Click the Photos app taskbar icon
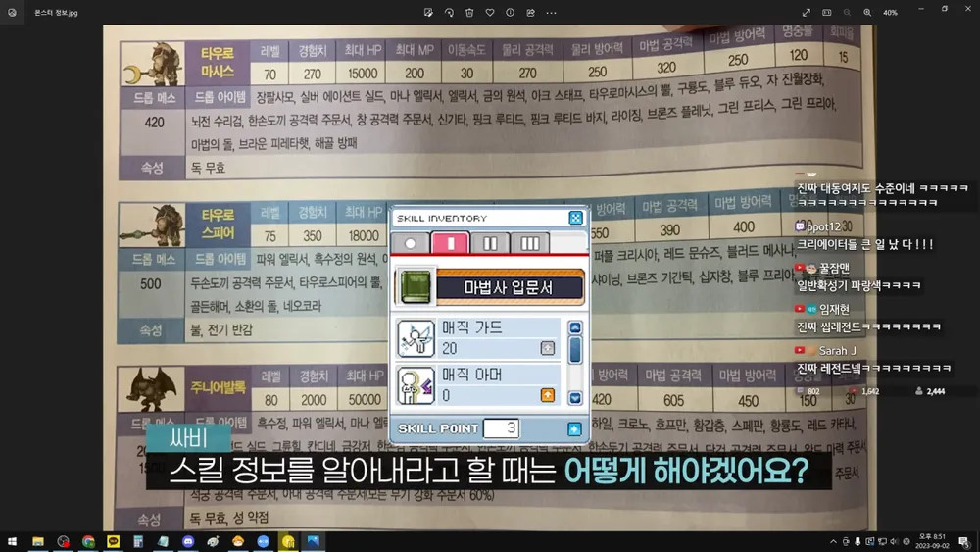Viewport: 980px width, 552px height. pyautogui.click(x=314, y=541)
